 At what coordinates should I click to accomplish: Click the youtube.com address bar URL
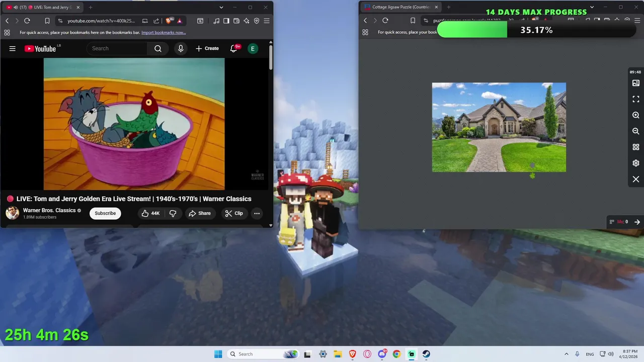[101, 21]
